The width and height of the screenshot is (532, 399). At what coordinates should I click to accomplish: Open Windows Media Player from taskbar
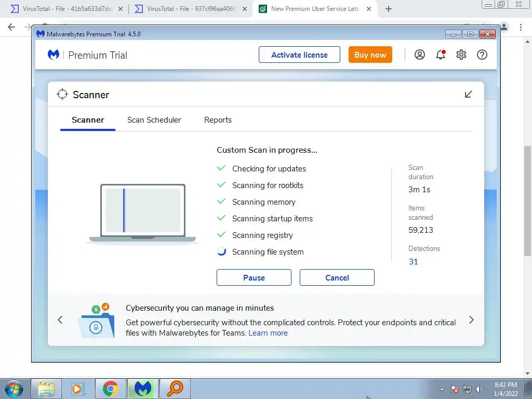pyautogui.click(x=77, y=389)
